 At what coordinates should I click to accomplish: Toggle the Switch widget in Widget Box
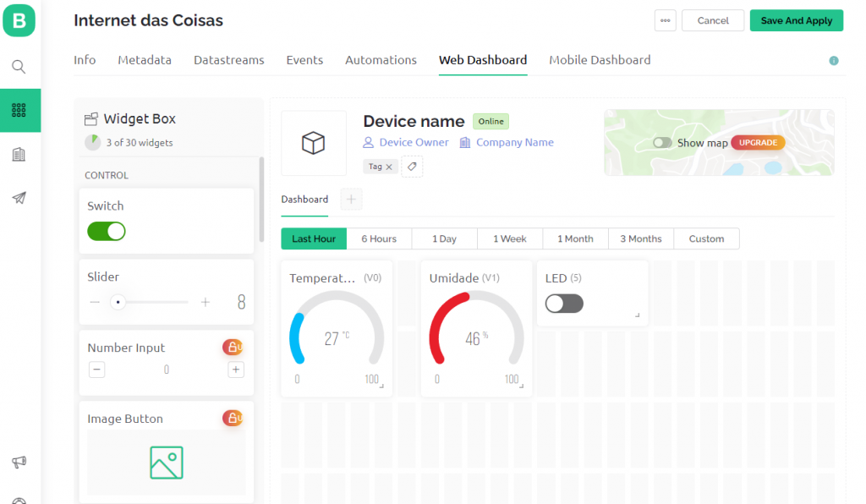[107, 232]
